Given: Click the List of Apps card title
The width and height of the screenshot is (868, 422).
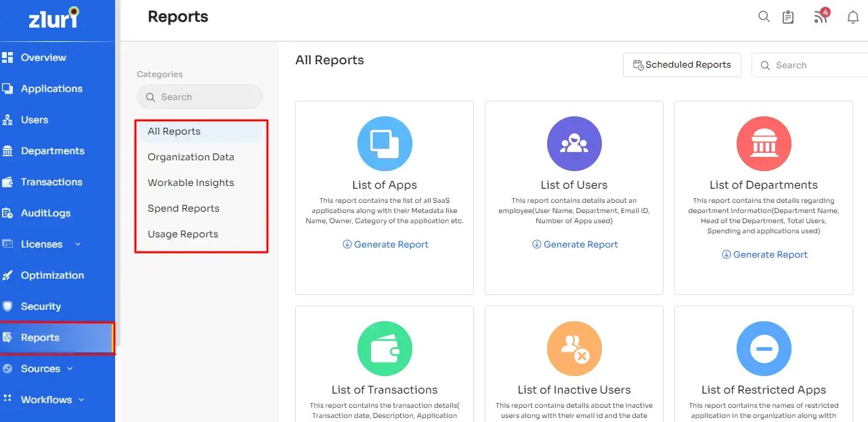Looking at the screenshot, I should [385, 185].
